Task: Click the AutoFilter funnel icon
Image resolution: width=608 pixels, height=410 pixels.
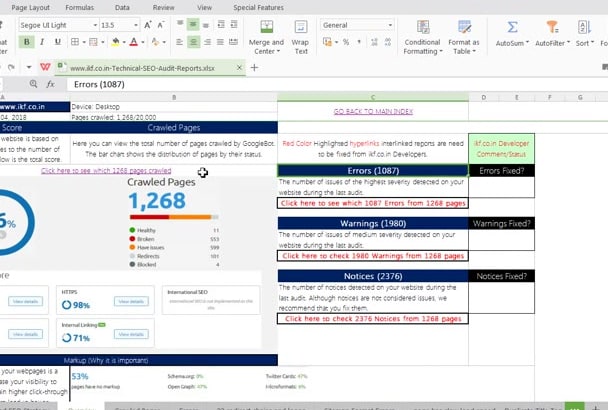Action: pos(550,28)
